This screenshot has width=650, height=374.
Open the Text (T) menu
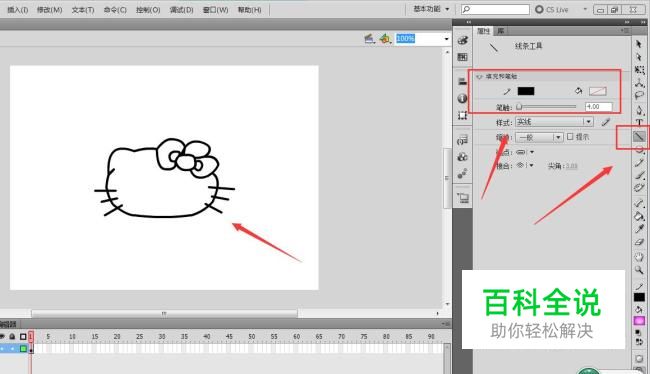point(83,10)
